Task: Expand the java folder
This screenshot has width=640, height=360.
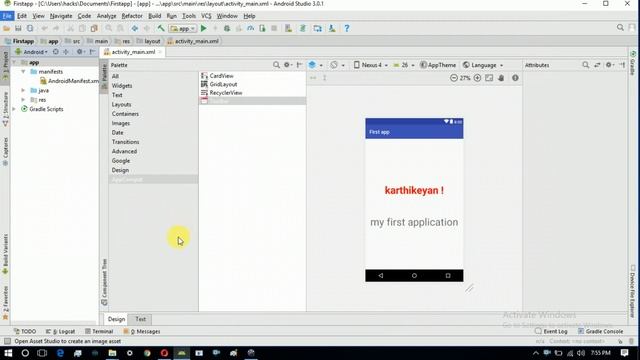Action: [x=23, y=90]
